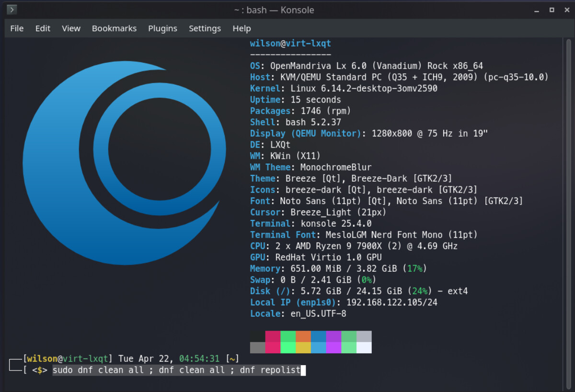The image size is (575, 392).
Task: Click the '<$>' prompt symbol
Action: (40, 370)
